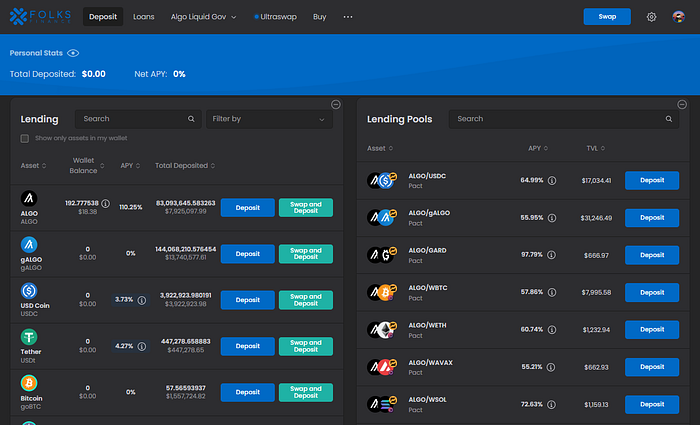The height and width of the screenshot is (425, 700).
Task: Click the 110.25% ALGO APY value
Action: tap(131, 208)
